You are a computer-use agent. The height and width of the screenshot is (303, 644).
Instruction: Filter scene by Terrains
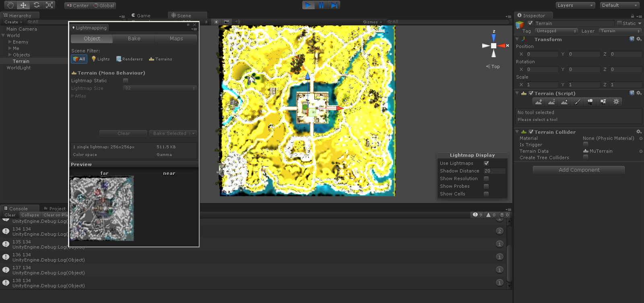160,59
